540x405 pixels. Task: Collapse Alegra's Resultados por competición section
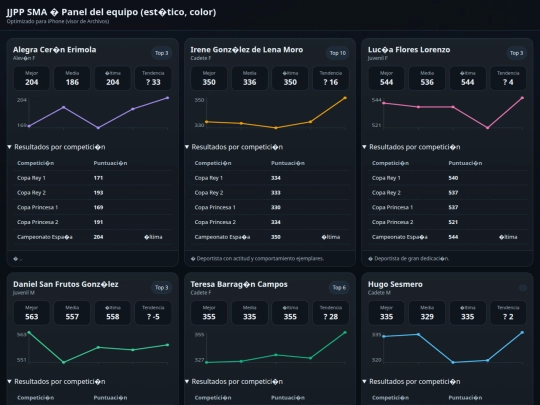56,147
